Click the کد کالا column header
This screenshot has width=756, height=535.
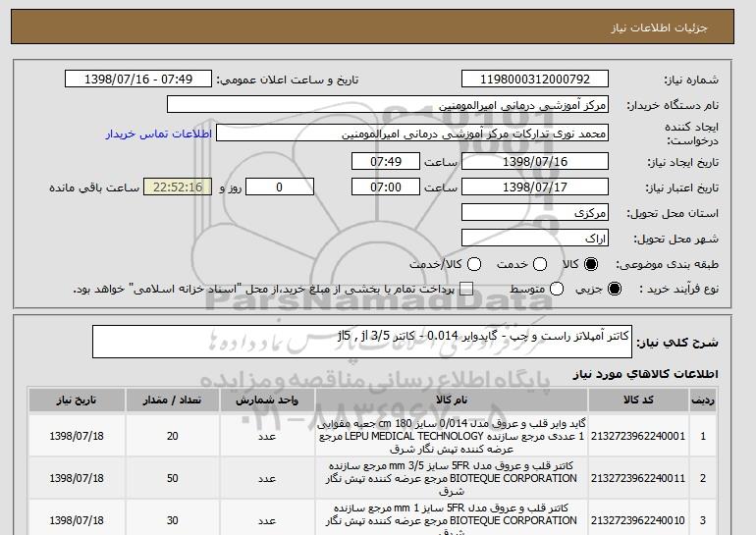(638, 401)
